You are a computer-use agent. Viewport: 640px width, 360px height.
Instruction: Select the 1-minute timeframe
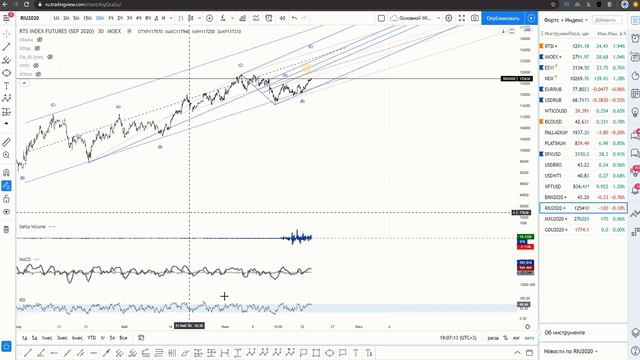[x=56, y=18]
